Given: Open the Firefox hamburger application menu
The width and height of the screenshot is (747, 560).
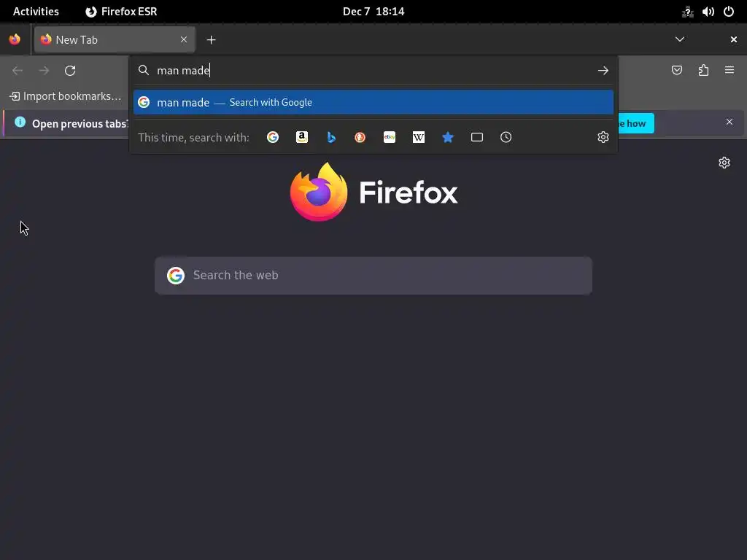Looking at the screenshot, I should point(729,70).
